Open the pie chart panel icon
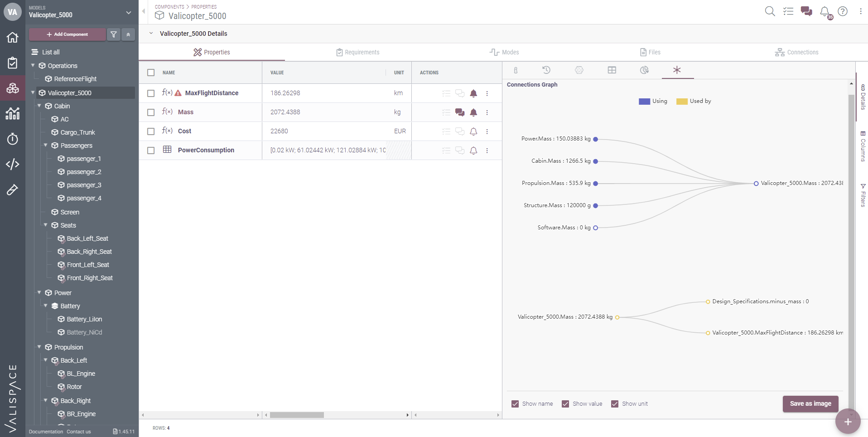 pos(644,70)
